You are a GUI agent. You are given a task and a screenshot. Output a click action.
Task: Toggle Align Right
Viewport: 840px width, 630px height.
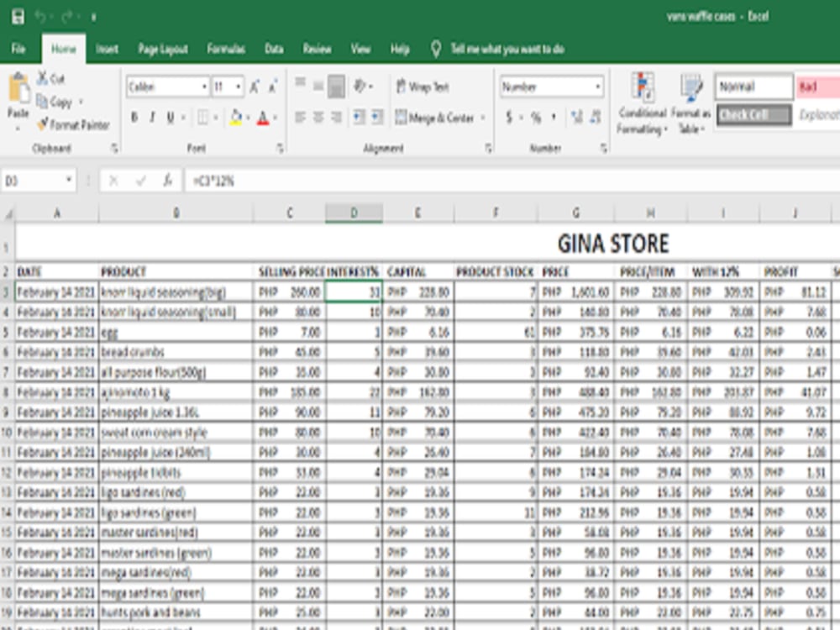point(337,117)
